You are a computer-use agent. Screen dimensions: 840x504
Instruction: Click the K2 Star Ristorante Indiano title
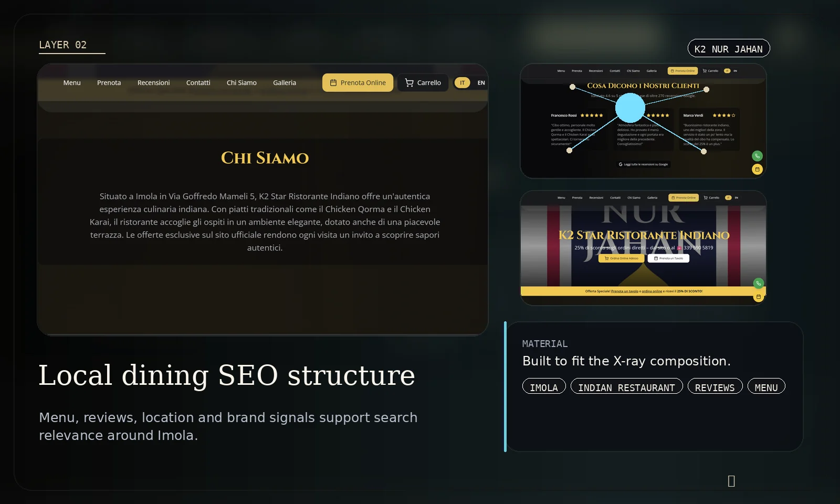(x=644, y=235)
